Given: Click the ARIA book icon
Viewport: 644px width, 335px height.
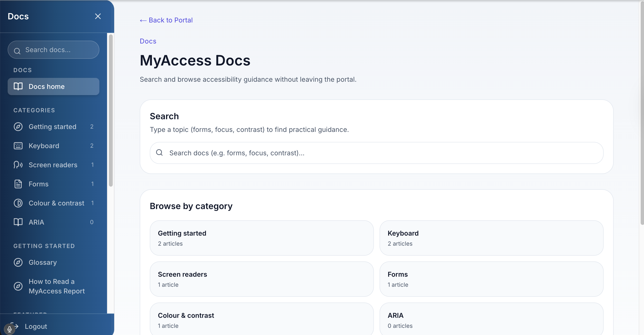Looking at the screenshot, I should tap(18, 222).
